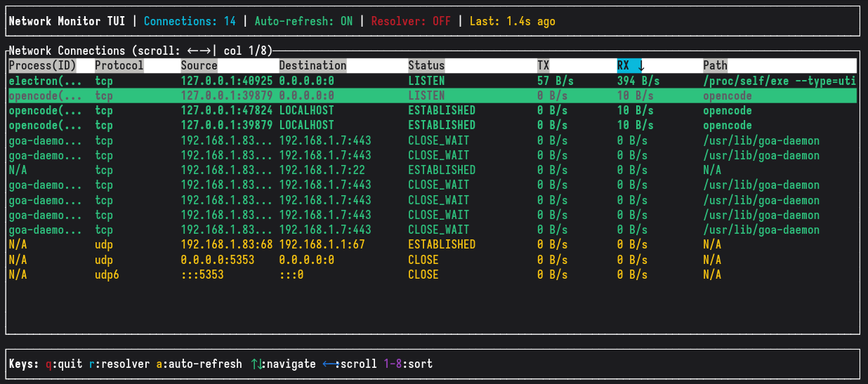868x384 pixels.
Task: Click destination 192.168.1.1:67
Action: pyautogui.click(x=322, y=244)
